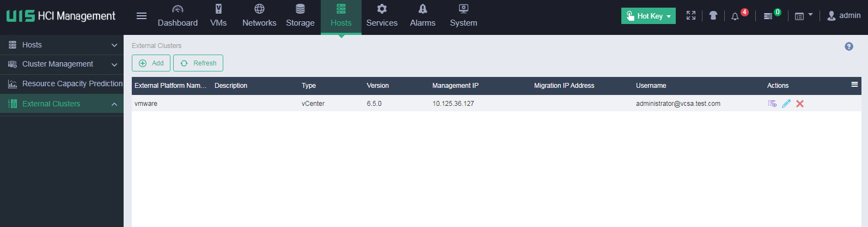The image size is (868, 227).
Task: Delete the vmware cluster with red X
Action: coord(800,104)
